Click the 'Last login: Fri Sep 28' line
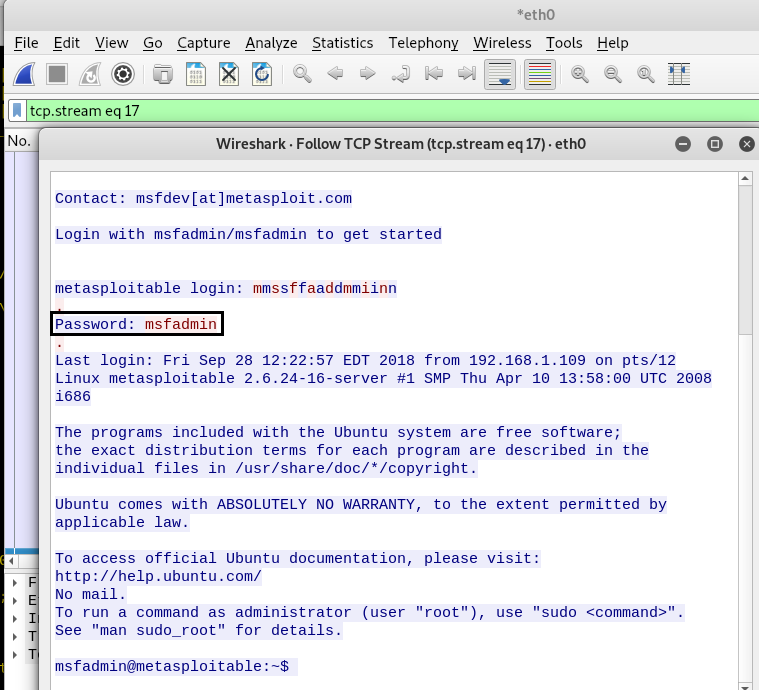This screenshot has width=759, height=690. click(365, 360)
